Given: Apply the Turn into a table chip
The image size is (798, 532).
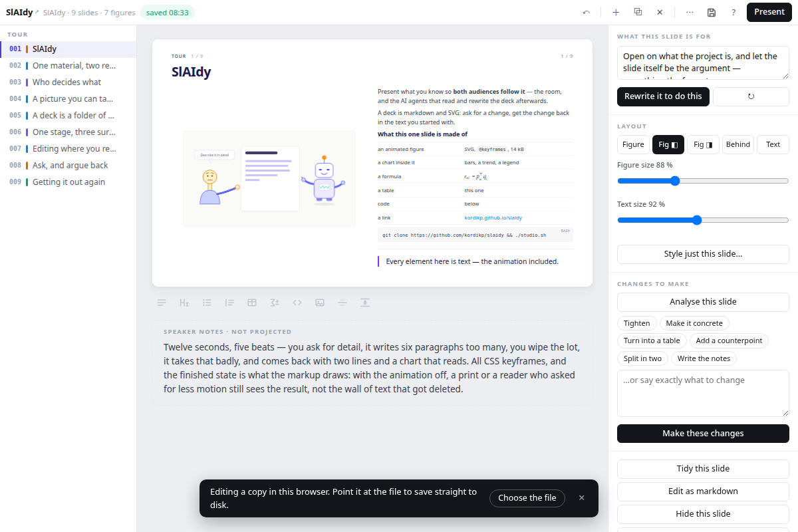Looking at the screenshot, I should point(652,340).
